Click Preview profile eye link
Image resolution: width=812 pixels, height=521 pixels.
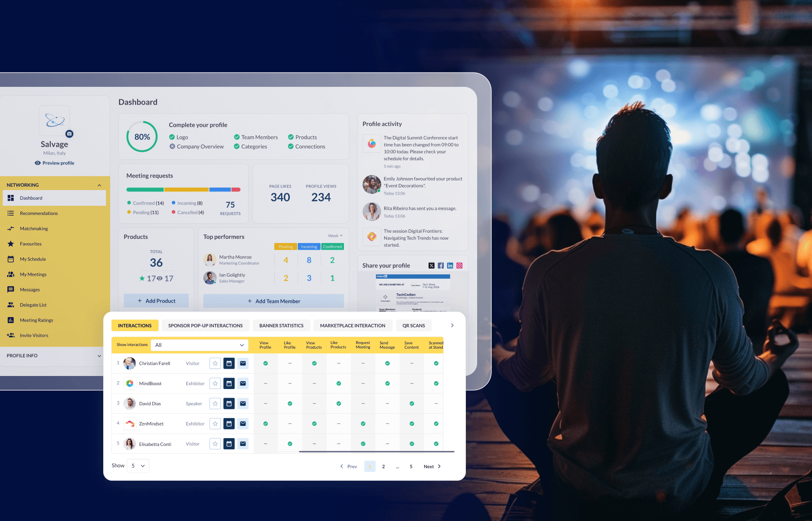pos(55,163)
